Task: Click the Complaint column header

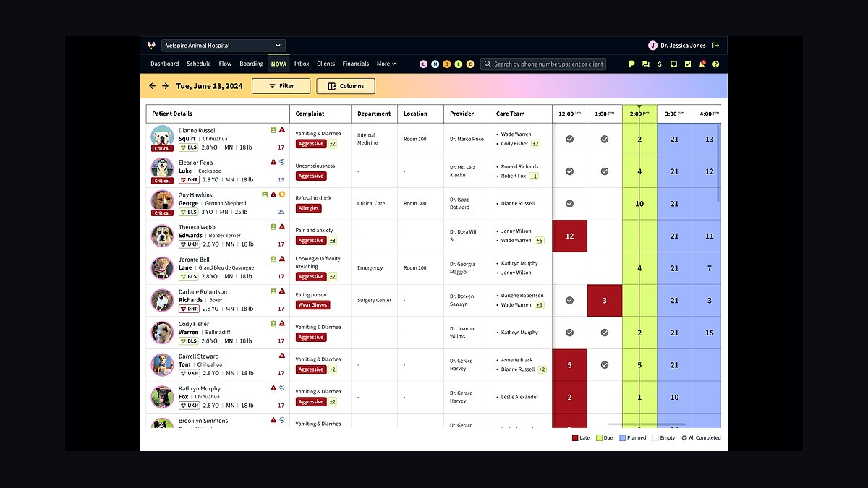Action: tap(320, 114)
